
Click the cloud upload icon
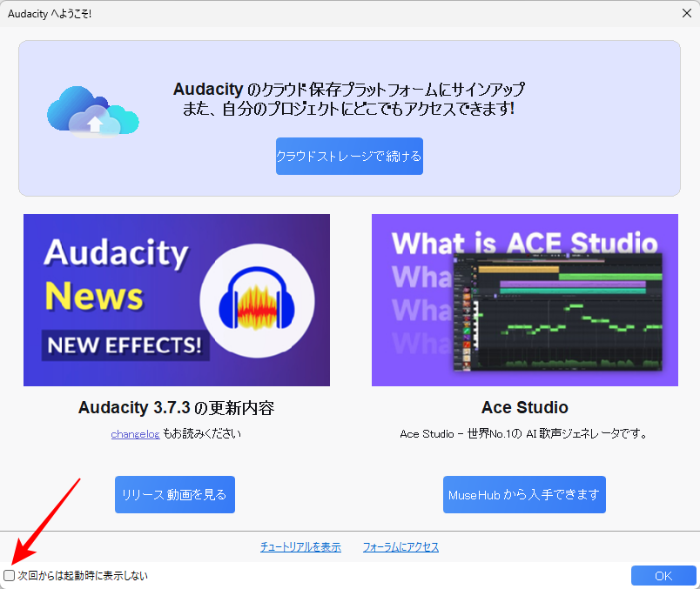pos(93,111)
